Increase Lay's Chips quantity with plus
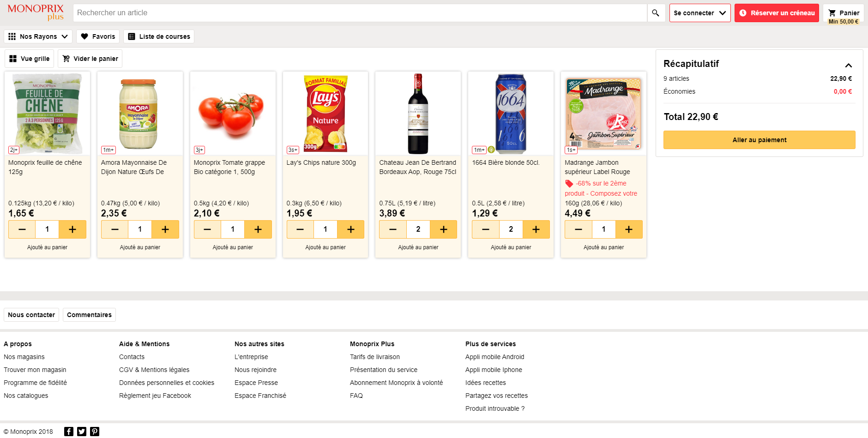The width and height of the screenshot is (868, 438). [x=351, y=229]
